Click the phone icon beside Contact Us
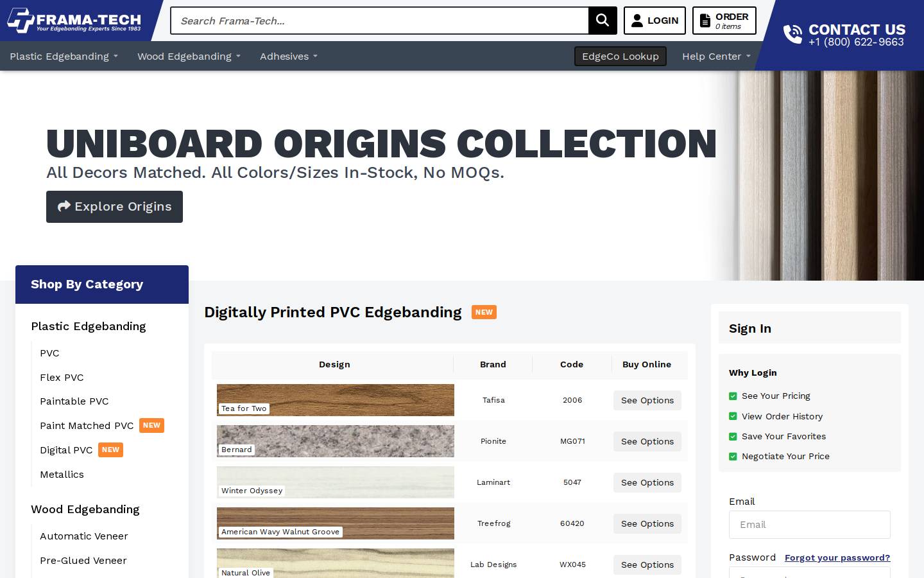 click(x=792, y=34)
